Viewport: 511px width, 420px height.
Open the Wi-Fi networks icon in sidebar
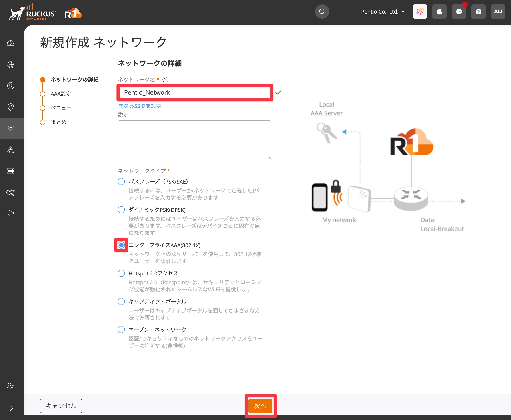(11, 128)
